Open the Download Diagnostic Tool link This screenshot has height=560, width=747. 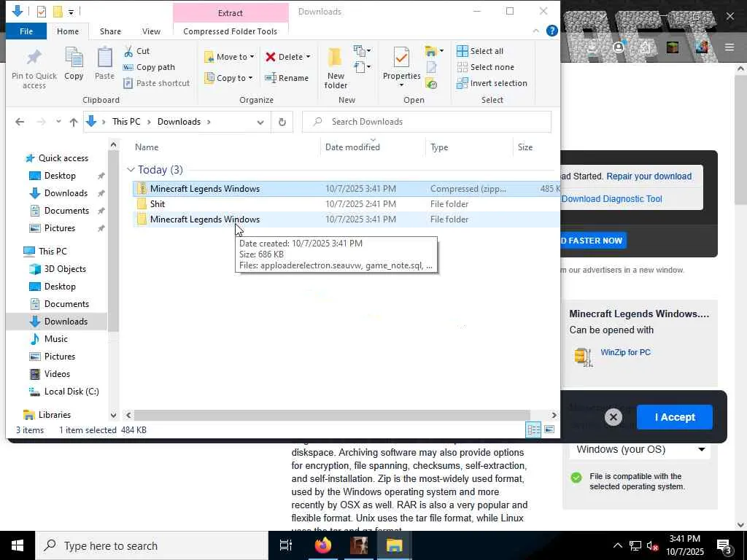[612, 199]
